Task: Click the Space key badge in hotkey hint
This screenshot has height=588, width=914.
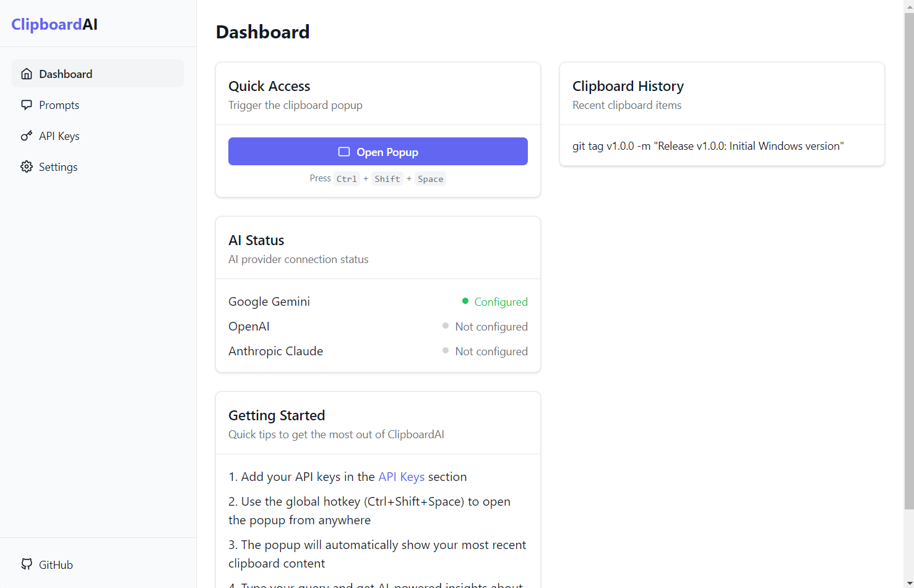Action: point(430,179)
